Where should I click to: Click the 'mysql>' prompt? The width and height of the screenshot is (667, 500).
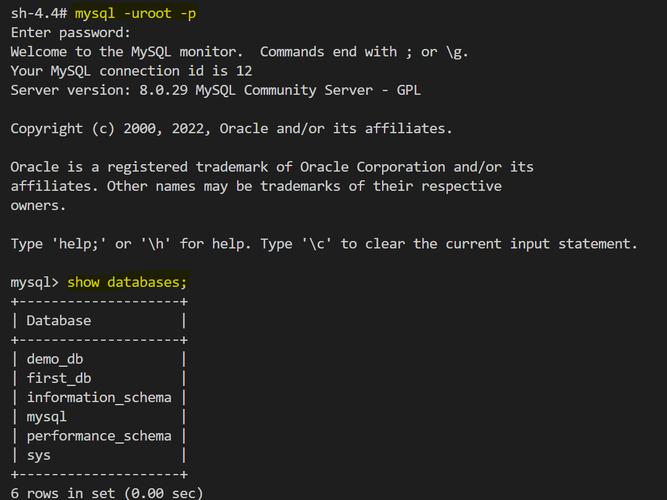tap(34, 283)
